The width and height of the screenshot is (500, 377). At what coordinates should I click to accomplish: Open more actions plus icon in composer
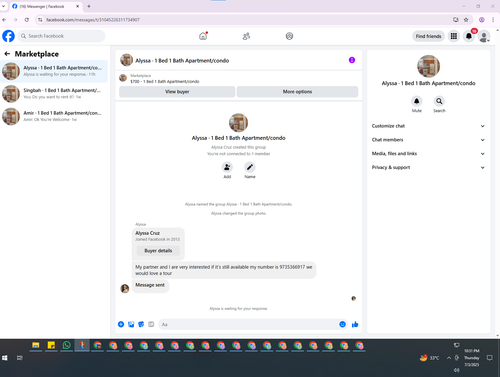click(x=121, y=324)
